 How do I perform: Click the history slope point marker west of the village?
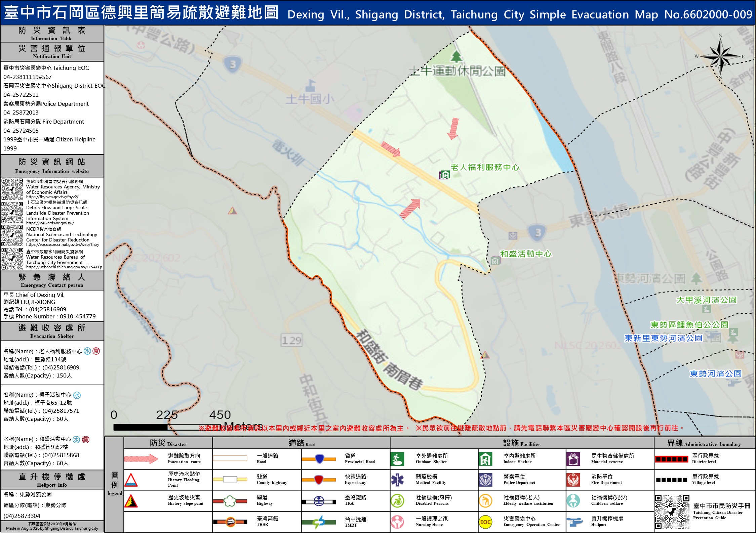pos(232,211)
